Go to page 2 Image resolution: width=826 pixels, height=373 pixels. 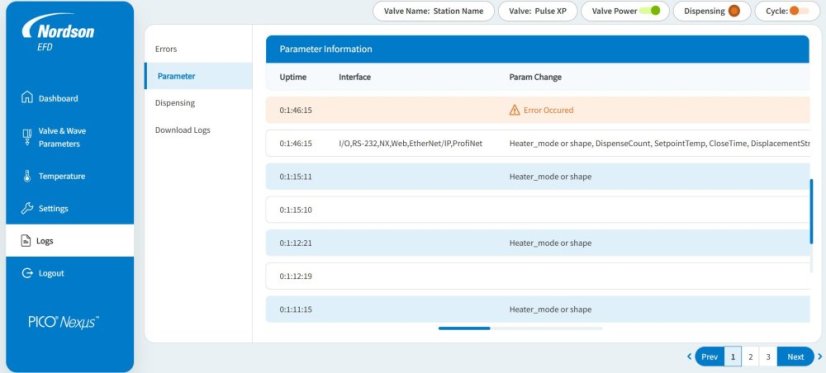750,357
